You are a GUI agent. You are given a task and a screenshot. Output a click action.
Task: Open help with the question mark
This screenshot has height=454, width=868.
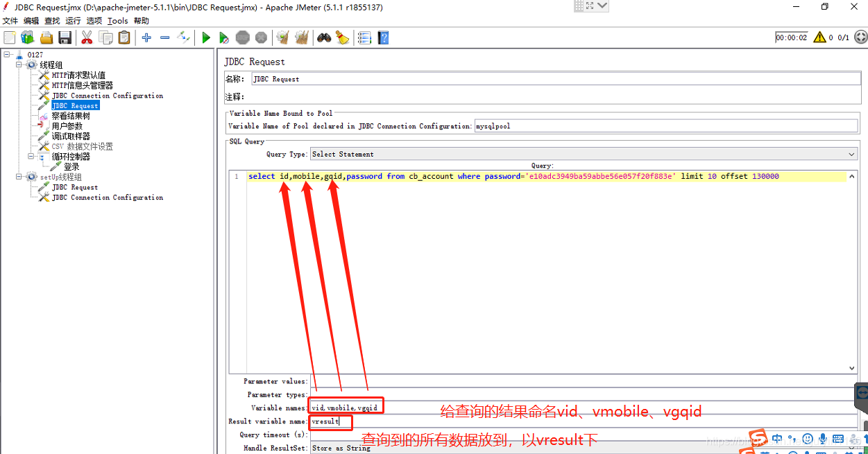click(383, 37)
